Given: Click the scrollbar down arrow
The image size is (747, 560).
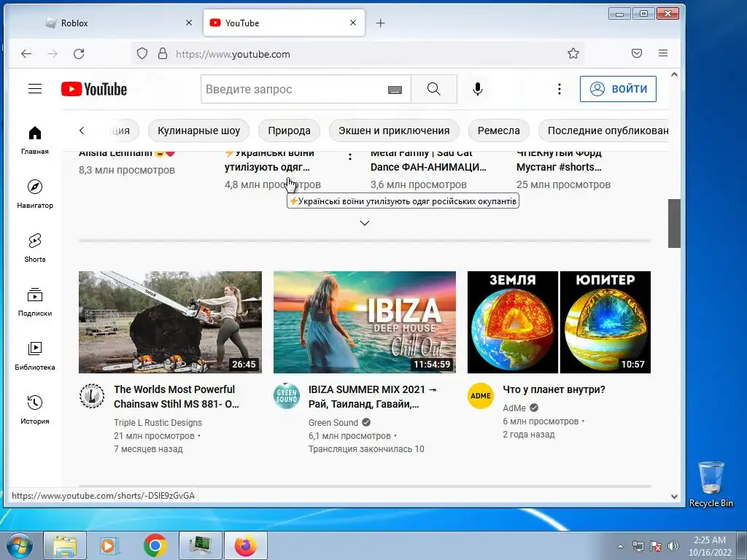Looking at the screenshot, I should click(674, 496).
